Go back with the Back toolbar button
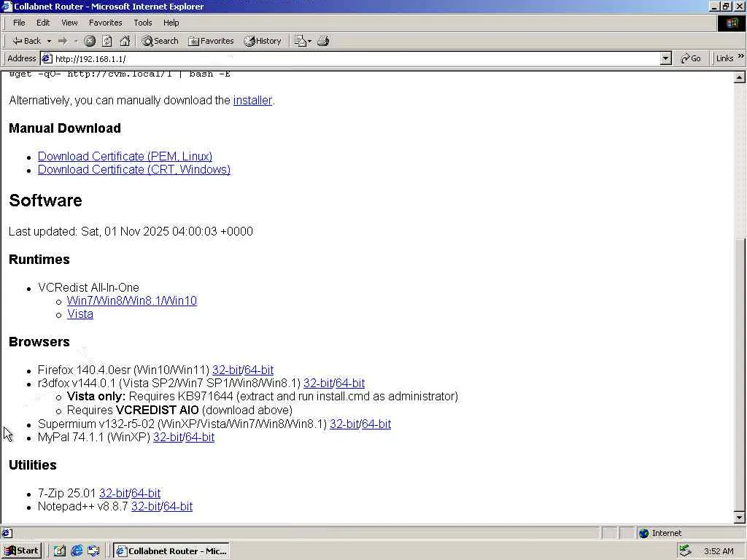 tap(27, 41)
